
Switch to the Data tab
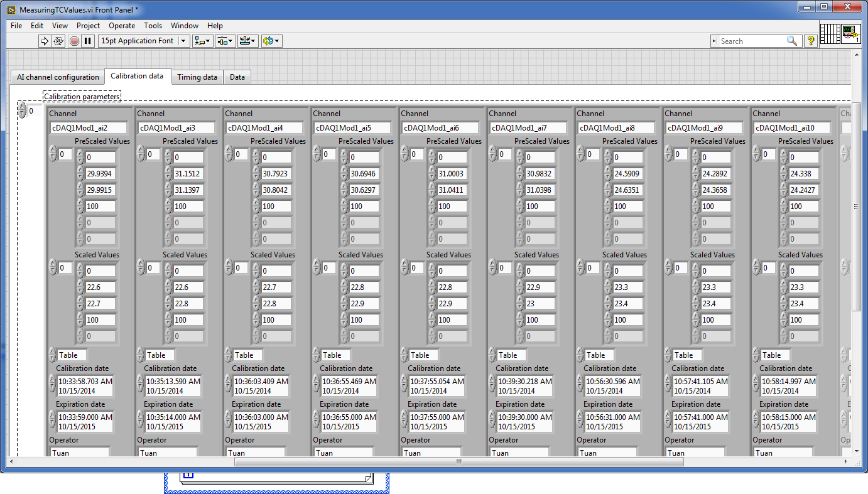237,77
